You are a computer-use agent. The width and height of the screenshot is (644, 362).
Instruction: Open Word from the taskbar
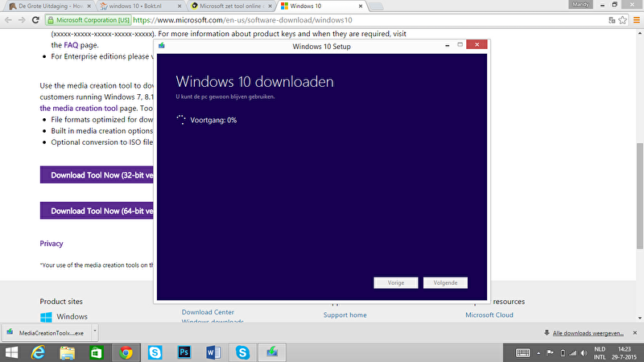point(213,352)
